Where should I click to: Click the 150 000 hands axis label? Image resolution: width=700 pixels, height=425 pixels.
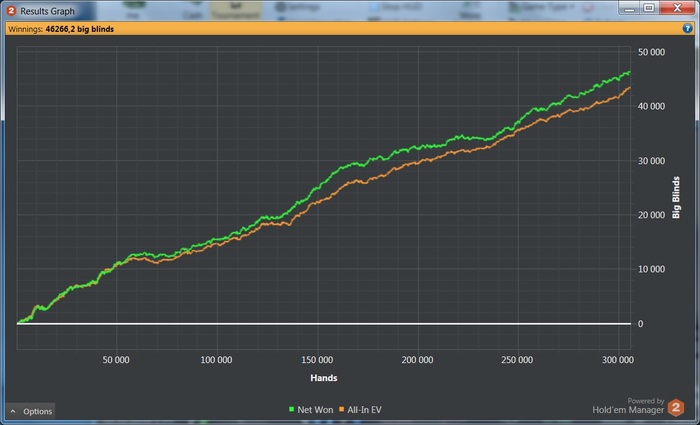point(317,360)
